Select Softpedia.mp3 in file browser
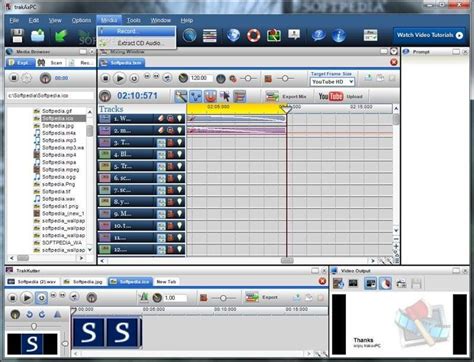Viewport: 474px width, 362px height. [x=59, y=140]
